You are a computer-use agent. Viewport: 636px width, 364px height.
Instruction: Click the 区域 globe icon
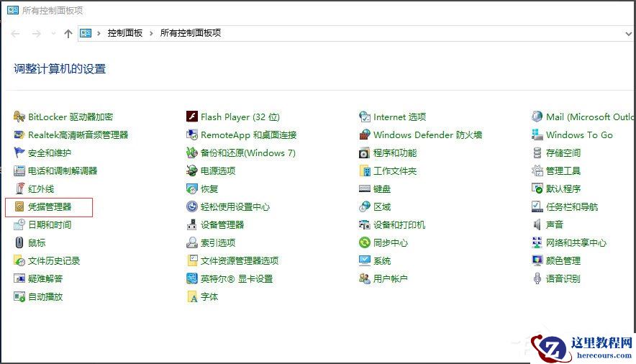click(365, 206)
